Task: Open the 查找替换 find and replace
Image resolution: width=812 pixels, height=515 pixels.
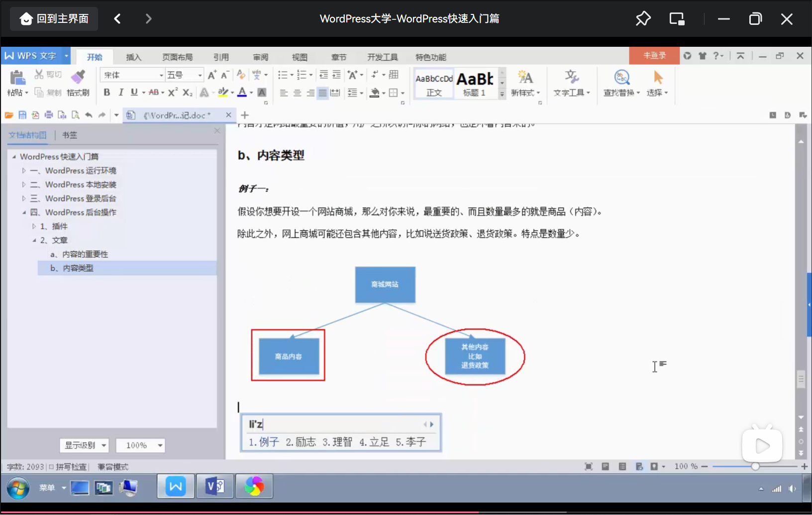Action: tap(621, 83)
